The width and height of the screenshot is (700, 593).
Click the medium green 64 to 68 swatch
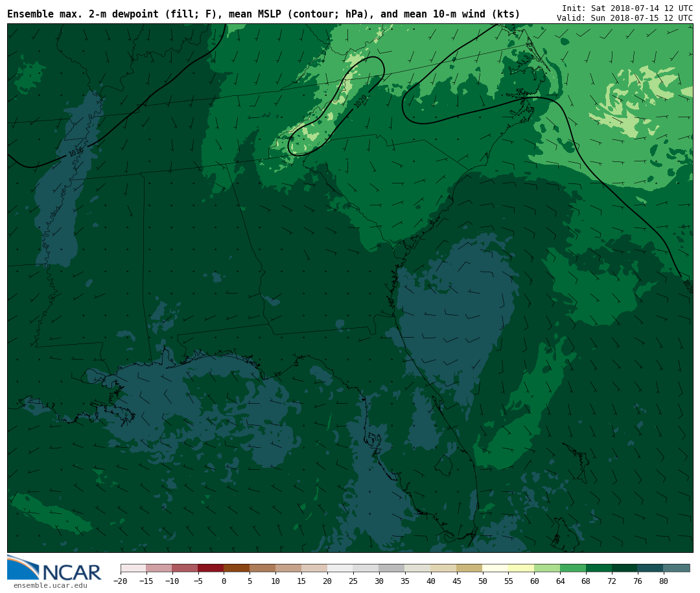click(573, 568)
